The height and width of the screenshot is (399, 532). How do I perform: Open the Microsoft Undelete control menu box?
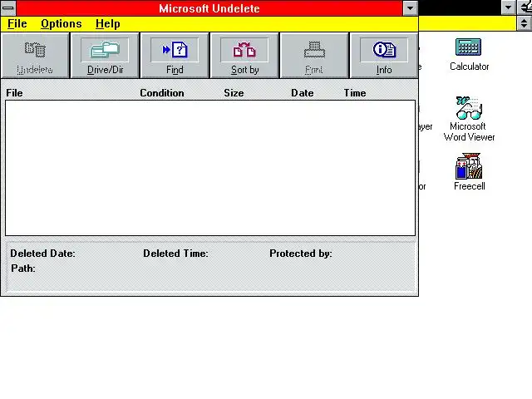coord(8,7)
